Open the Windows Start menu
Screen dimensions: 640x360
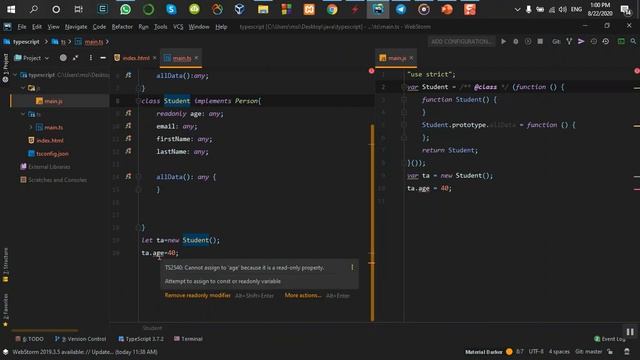coord(11,9)
